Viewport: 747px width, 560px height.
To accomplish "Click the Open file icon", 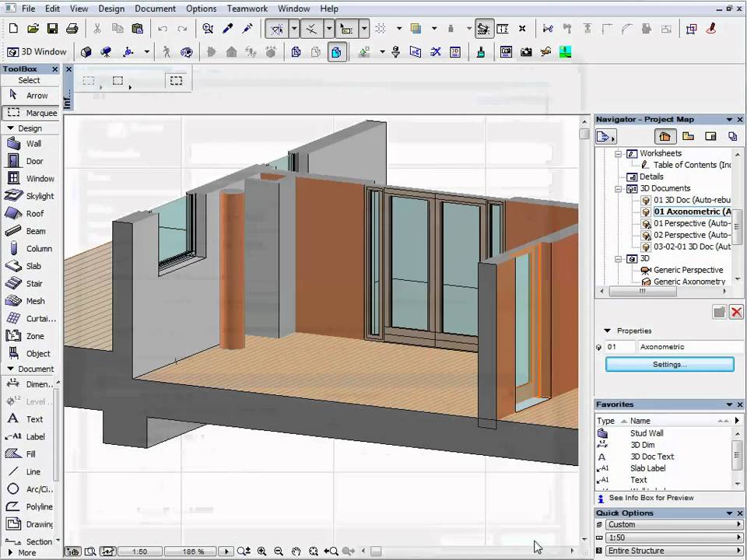I will (33, 29).
